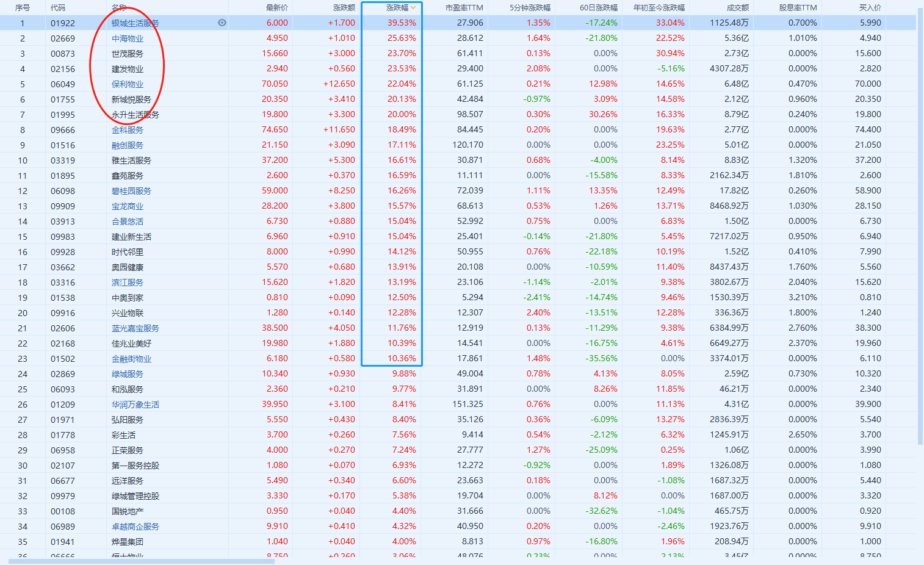The image size is (924, 565).
Task: Click stock code 06049
Action: (x=63, y=84)
